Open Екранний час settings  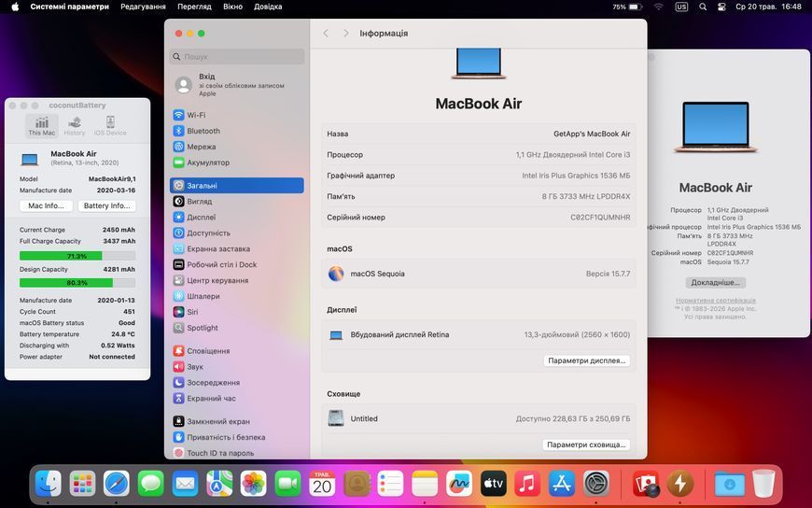point(237,398)
